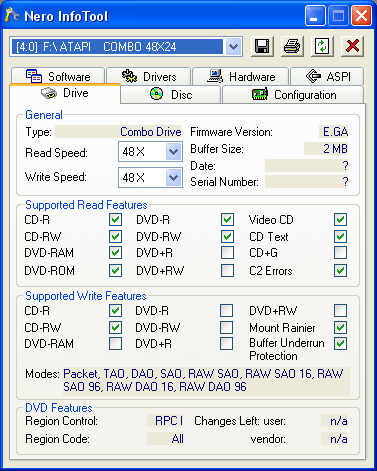Open the Read Speed dropdown
The width and height of the screenshot is (377, 471).
coord(173,152)
